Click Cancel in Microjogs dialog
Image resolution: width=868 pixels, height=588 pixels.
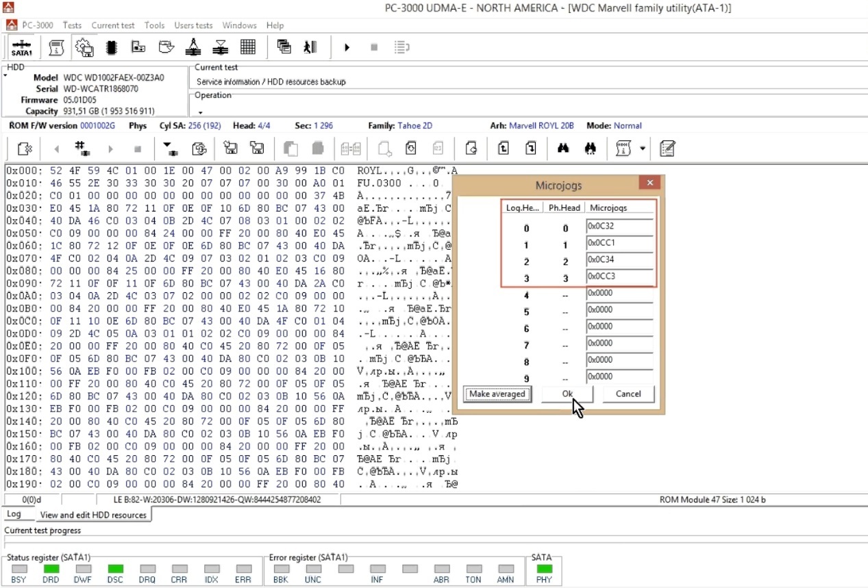(x=628, y=394)
